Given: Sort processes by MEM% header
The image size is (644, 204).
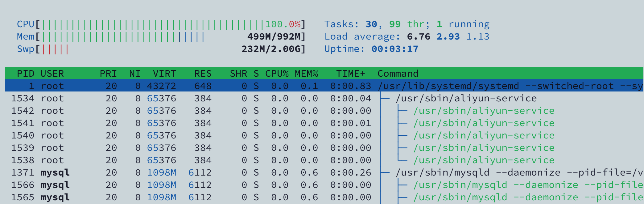Looking at the screenshot, I should pos(306,74).
